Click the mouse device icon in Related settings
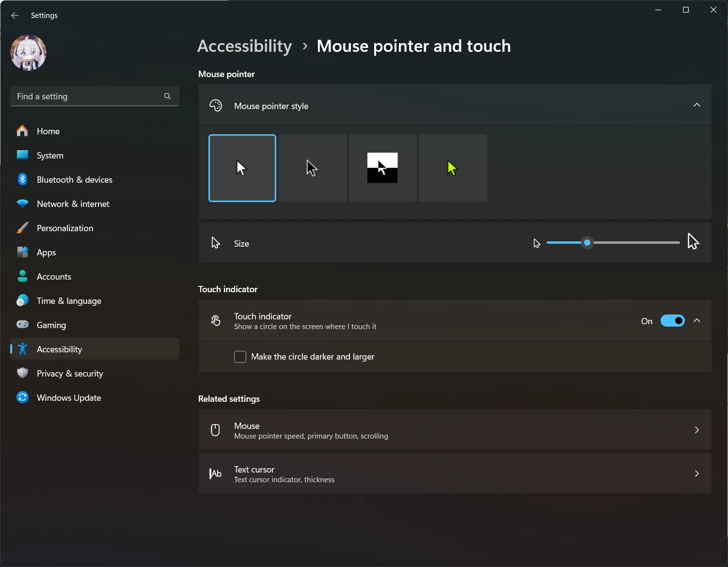The height and width of the screenshot is (567, 728). pos(215,430)
